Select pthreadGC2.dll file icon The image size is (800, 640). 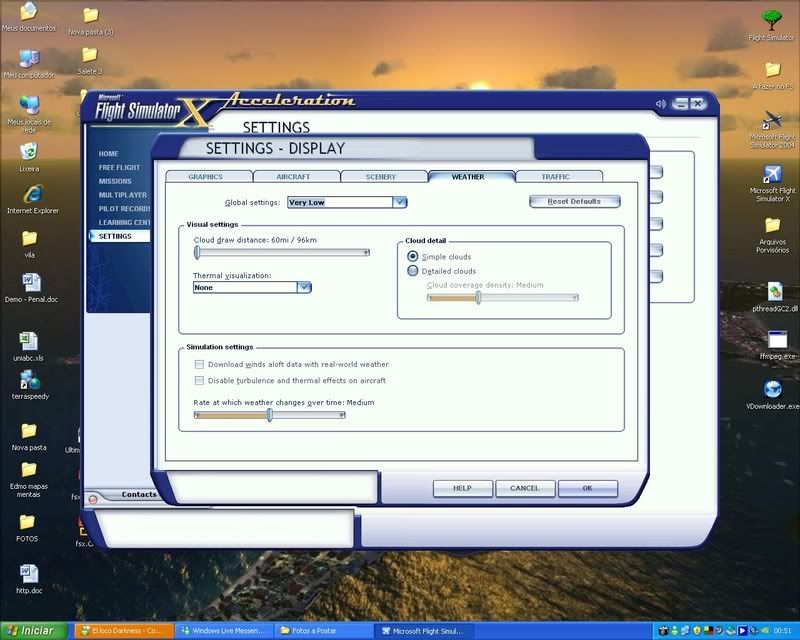coord(774,292)
